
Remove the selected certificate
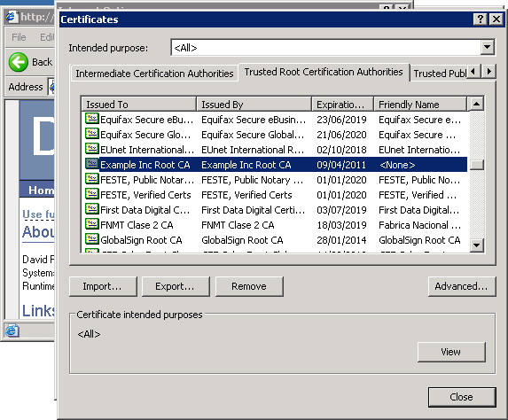(249, 286)
